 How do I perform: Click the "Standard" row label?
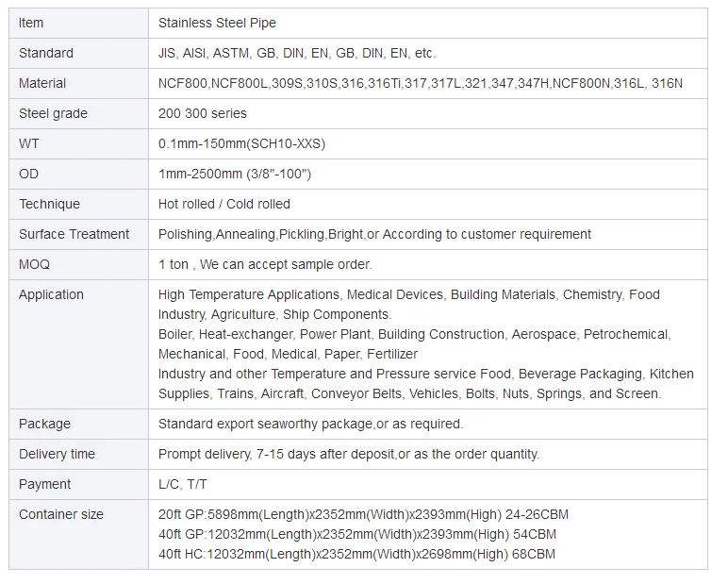coord(45,53)
